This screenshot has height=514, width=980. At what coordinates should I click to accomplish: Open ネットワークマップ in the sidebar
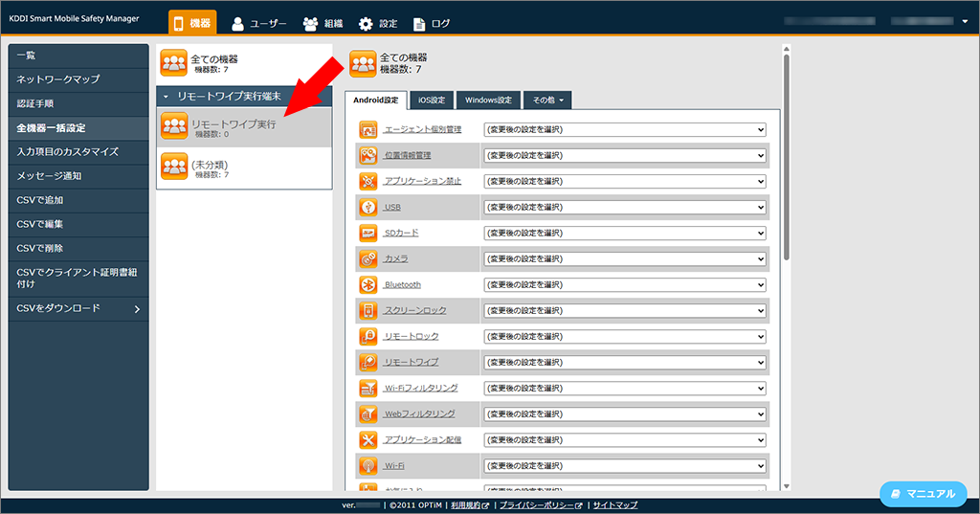click(x=78, y=79)
